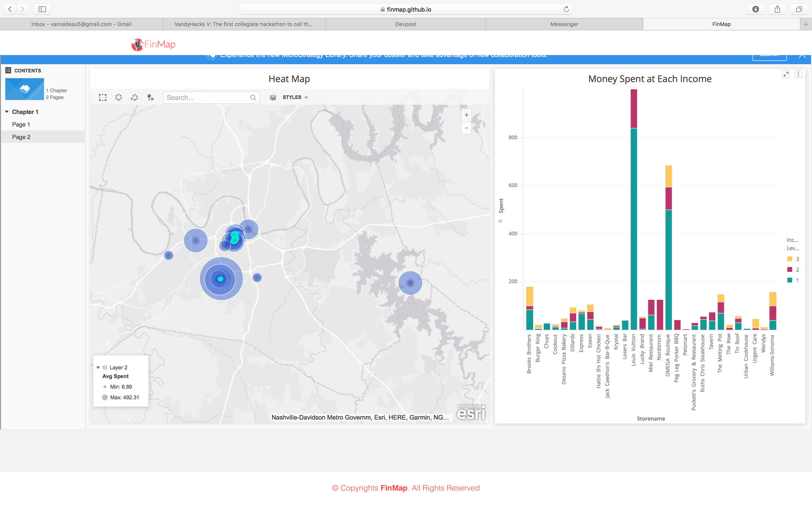Zoom out the map with minus
Image resolution: width=812 pixels, height=507 pixels.
466,128
